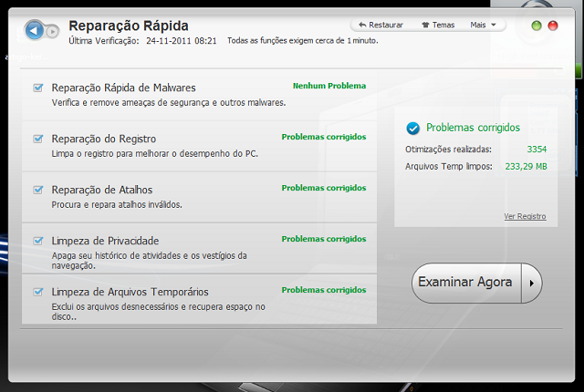This screenshot has height=392, width=584.
Task: Click Problemas corrigidos status for Arquivos Temporários
Action: click(x=324, y=290)
